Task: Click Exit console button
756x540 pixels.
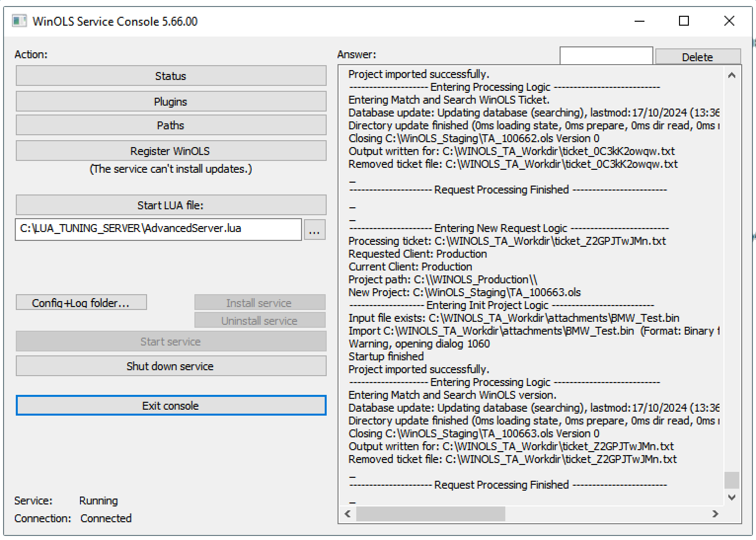Action: click(171, 406)
